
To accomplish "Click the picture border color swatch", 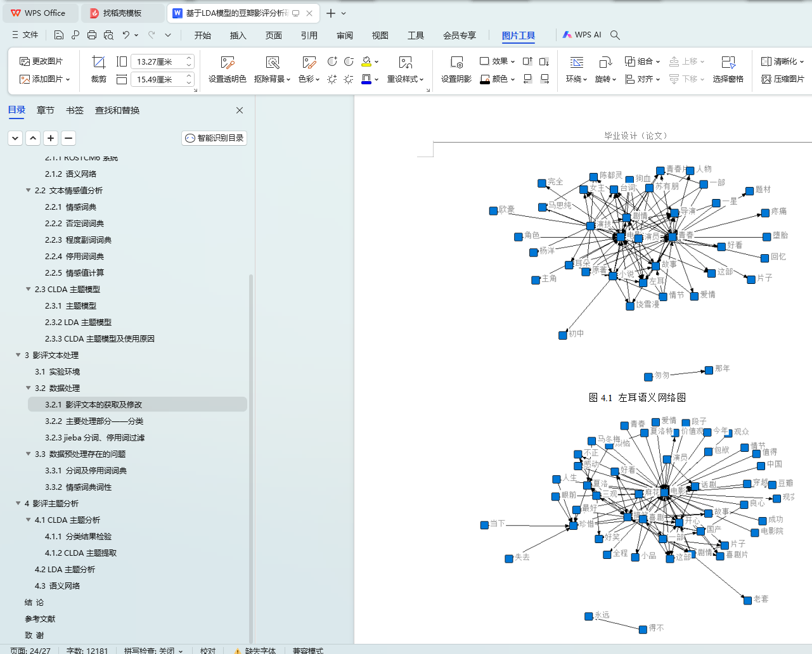I will pyautogui.click(x=366, y=79).
